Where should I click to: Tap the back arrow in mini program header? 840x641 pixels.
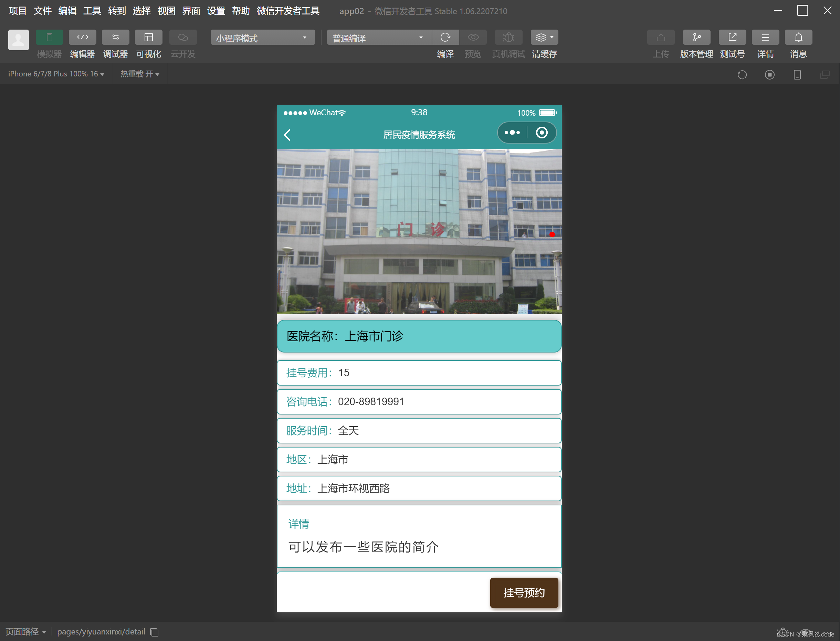click(x=287, y=135)
